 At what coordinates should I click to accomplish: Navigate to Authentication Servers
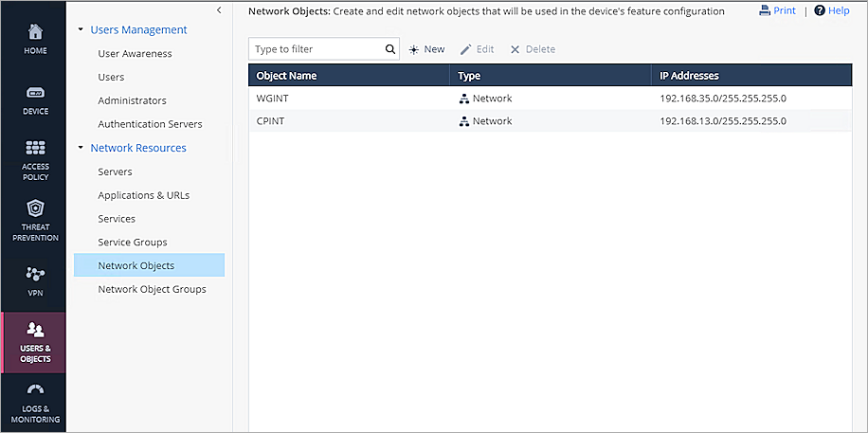point(150,124)
